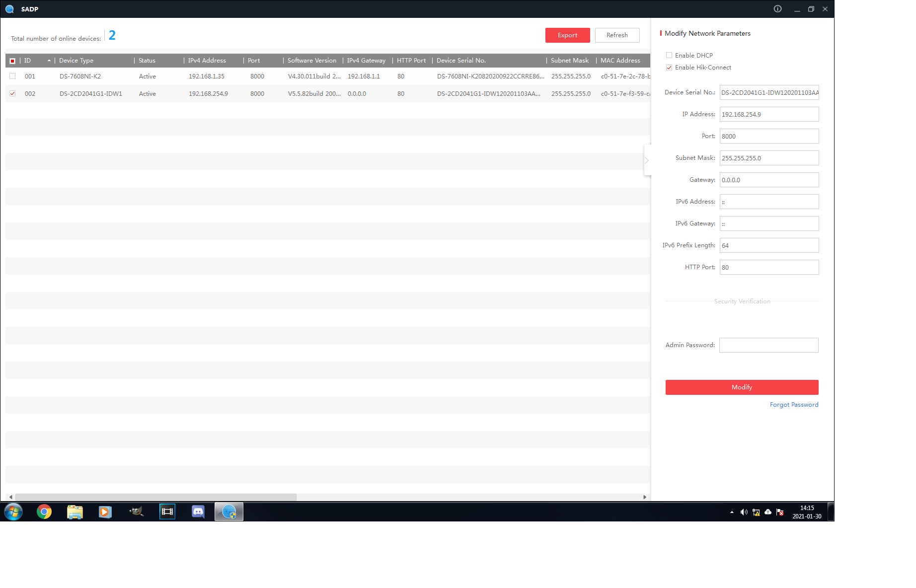This screenshot has height=588, width=916.
Task: Click the IP Address input field
Action: pyautogui.click(x=769, y=114)
